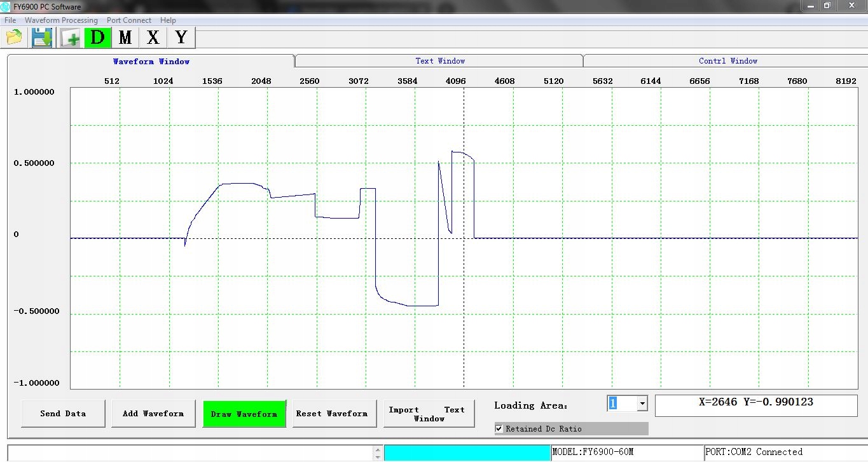Click the Import Text Window button
This screenshot has height=462, width=868.
(429, 414)
